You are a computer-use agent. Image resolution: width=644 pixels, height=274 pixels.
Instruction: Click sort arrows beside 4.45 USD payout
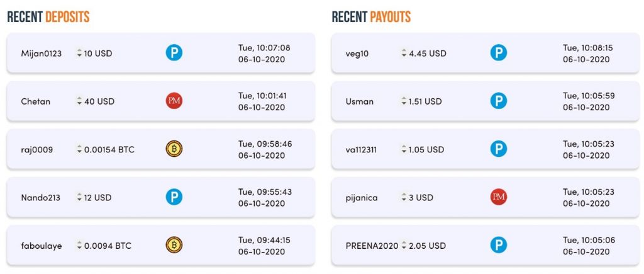404,53
